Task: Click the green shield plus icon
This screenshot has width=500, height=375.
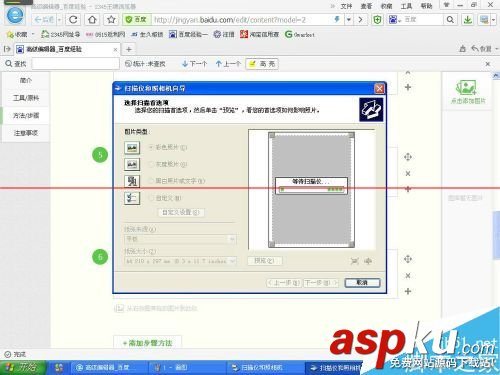Action: click(x=377, y=20)
